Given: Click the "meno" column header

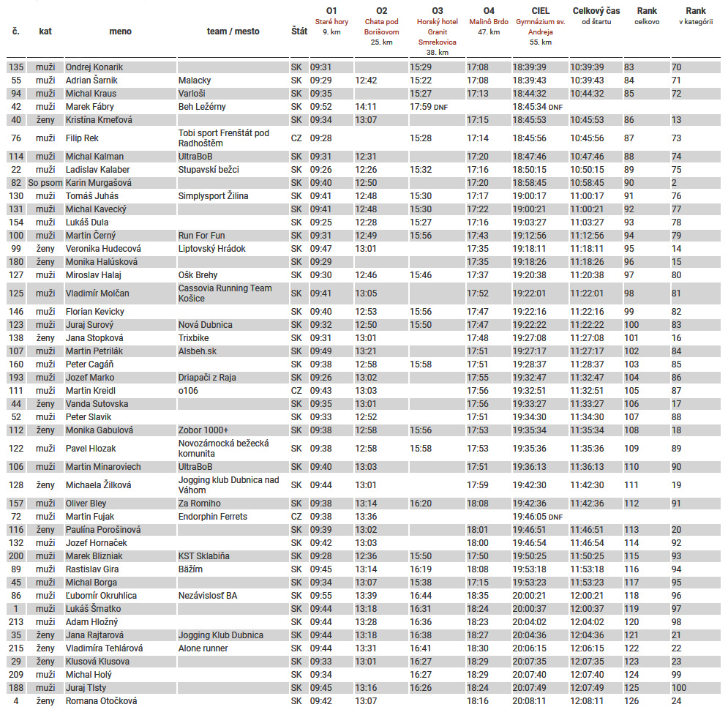Looking at the screenshot, I should 120,31.
